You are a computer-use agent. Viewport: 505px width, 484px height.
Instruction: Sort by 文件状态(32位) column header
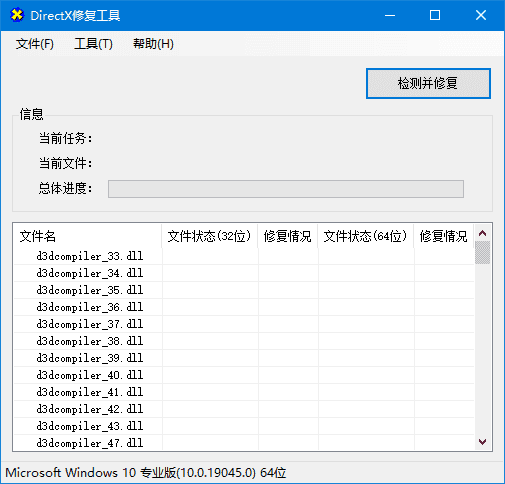click(209, 236)
